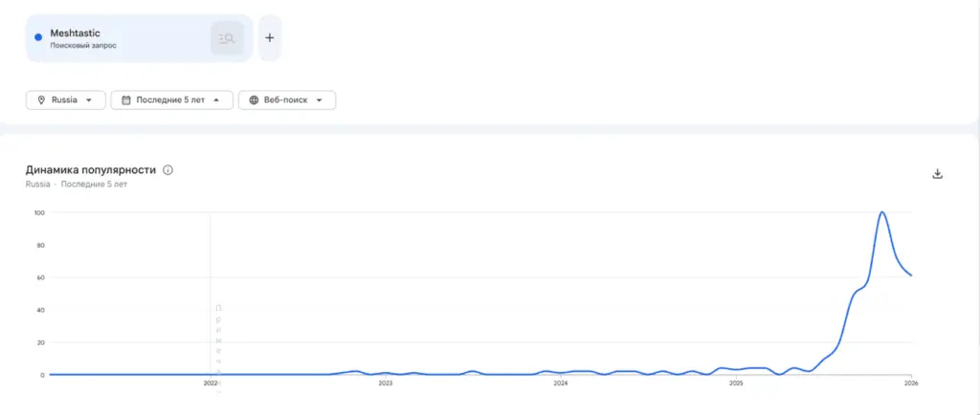Click the 2025 label on the time axis
This screenshot has height=415, width=980.
coord(736,383)
